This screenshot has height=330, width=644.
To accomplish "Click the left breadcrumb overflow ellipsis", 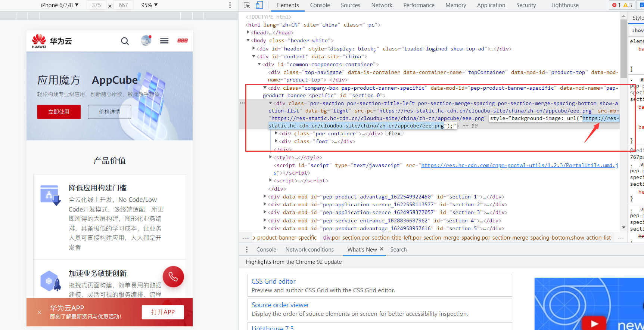I will [246, 238].
